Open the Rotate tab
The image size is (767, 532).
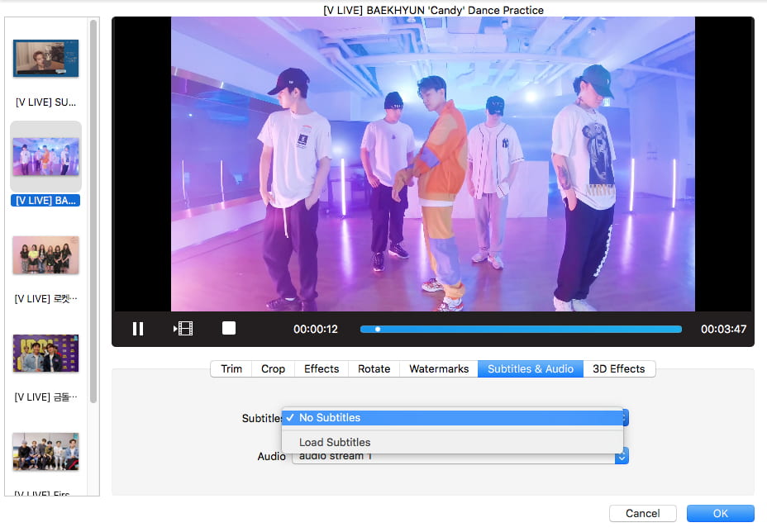pos(374,368)
